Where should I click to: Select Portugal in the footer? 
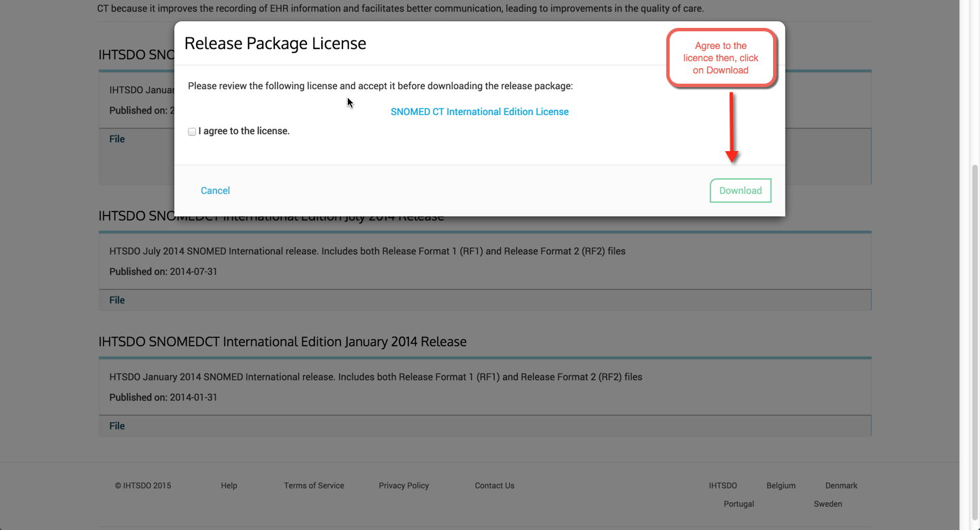click(739, 504)
